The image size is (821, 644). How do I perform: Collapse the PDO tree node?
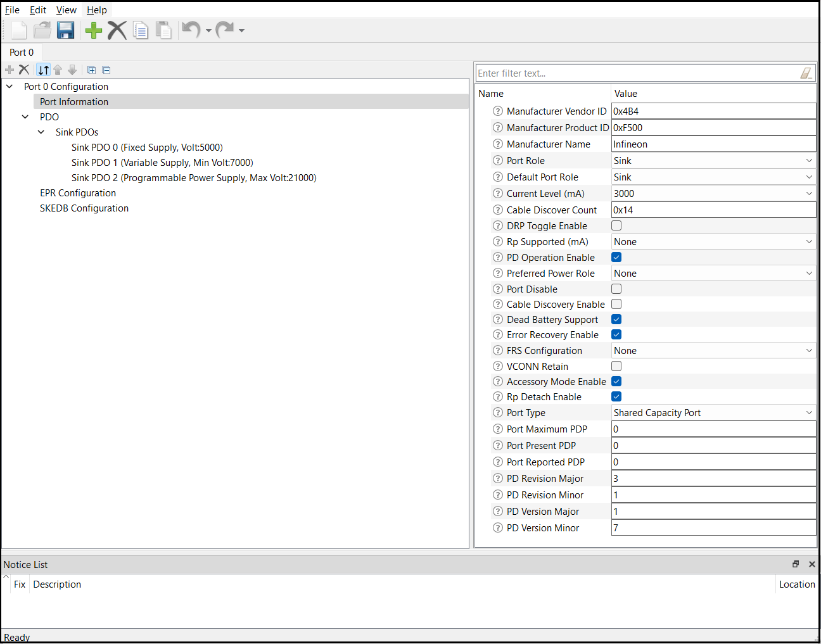click(x=25, y=117)
